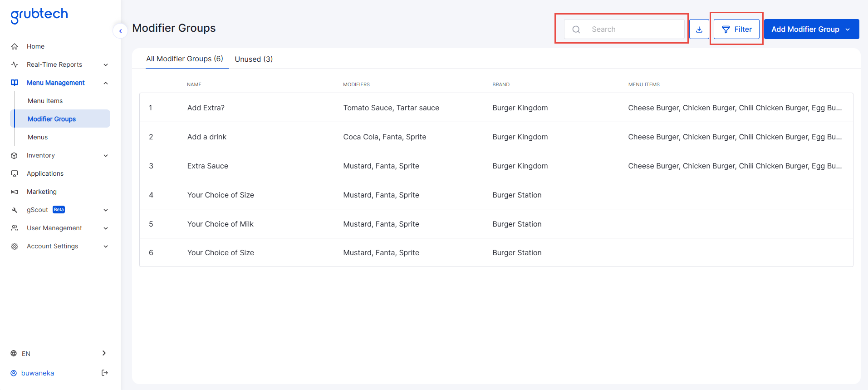
Task: Open Menu Items in the sidebar
Action: click(x=45, y=101)
